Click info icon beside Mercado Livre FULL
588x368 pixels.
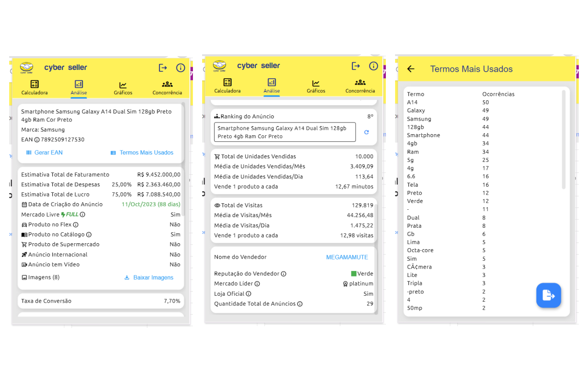click(83, 215)
